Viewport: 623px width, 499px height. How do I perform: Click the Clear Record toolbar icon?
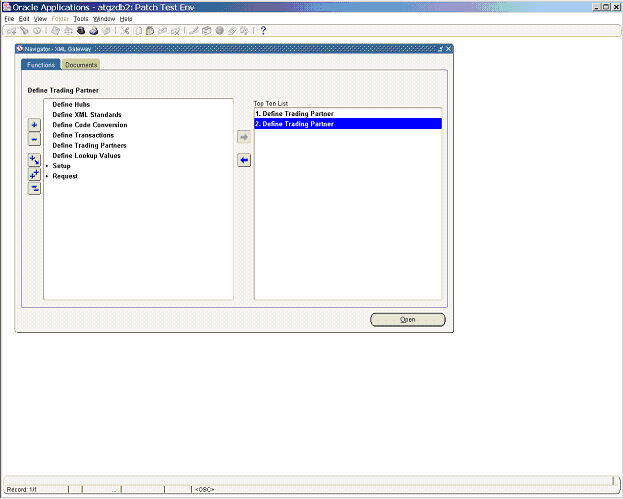click(x=163, y=31)
